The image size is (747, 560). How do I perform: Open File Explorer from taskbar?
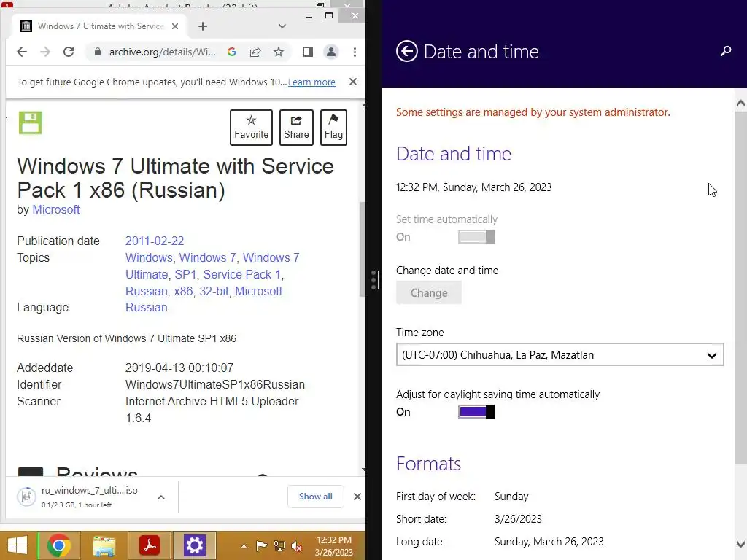point(104,545)
